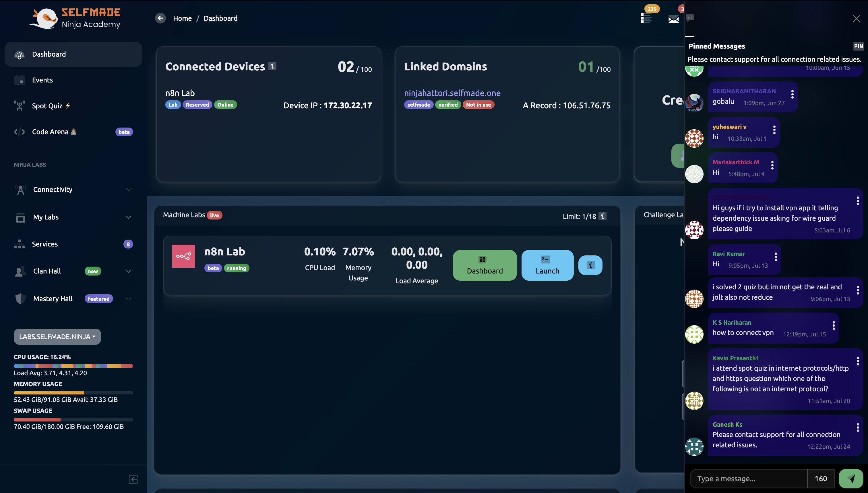Click the Launch button for n8n Lab
The image size is (868, 493).
tap(547, 265)
